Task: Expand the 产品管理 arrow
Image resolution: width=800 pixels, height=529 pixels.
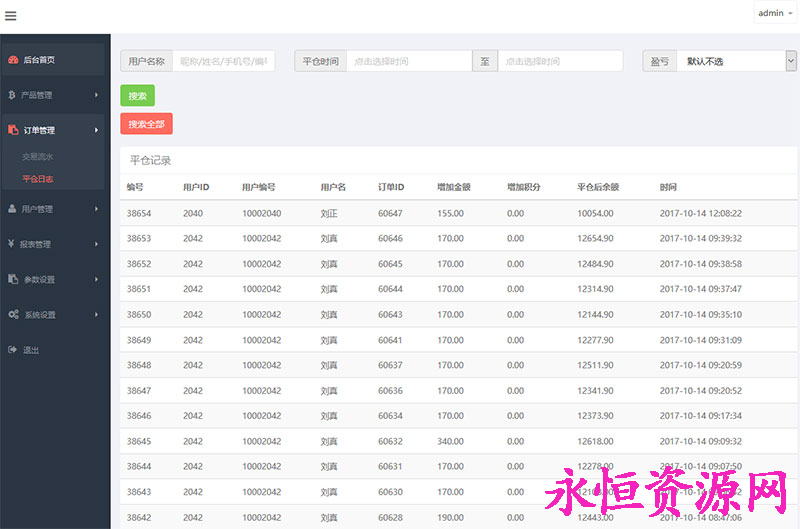Action: point(96,95)
